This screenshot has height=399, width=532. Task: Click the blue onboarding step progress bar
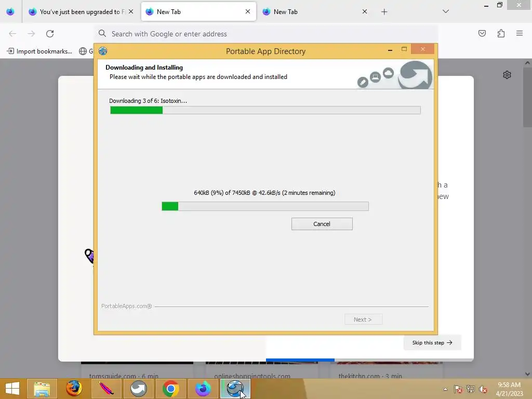point(300,360)
